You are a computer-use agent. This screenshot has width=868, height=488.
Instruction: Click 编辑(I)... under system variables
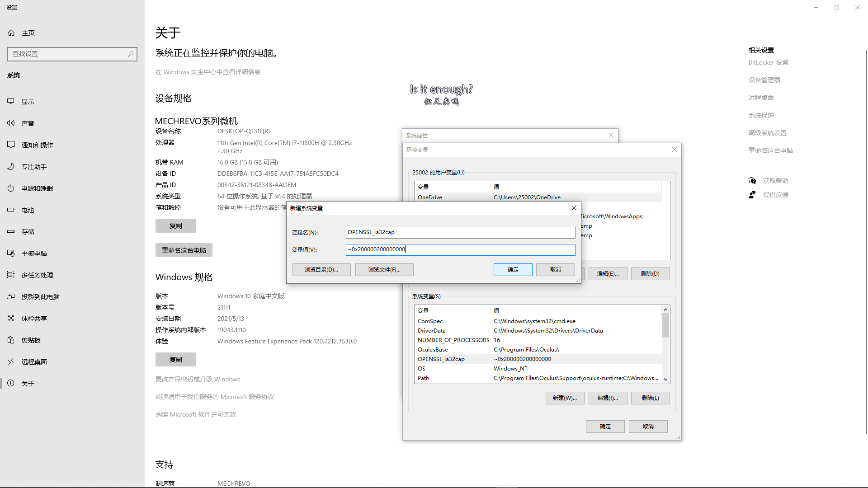click(x=608, y=398)
